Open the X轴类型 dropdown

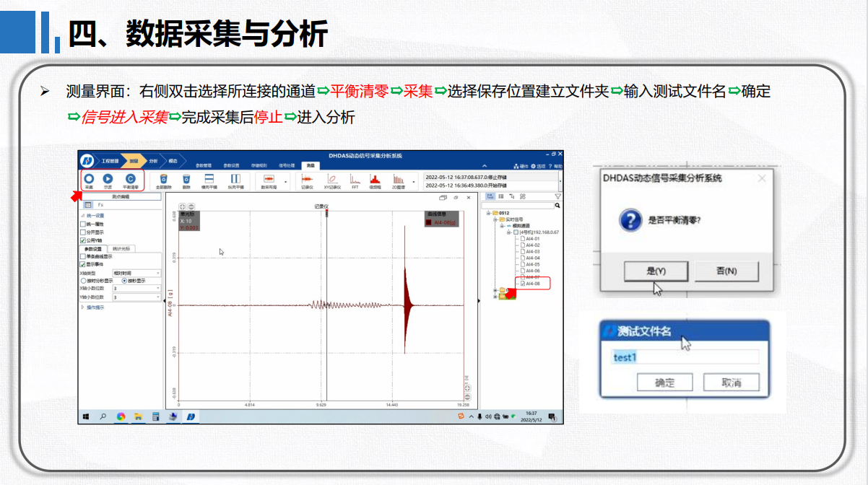136,273
